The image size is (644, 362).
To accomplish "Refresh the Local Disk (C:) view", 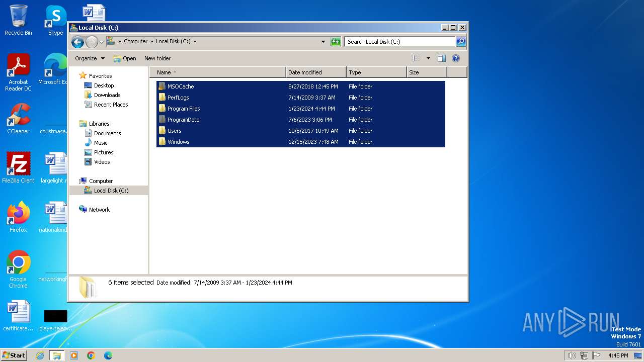I will click(x=336, y=42).
